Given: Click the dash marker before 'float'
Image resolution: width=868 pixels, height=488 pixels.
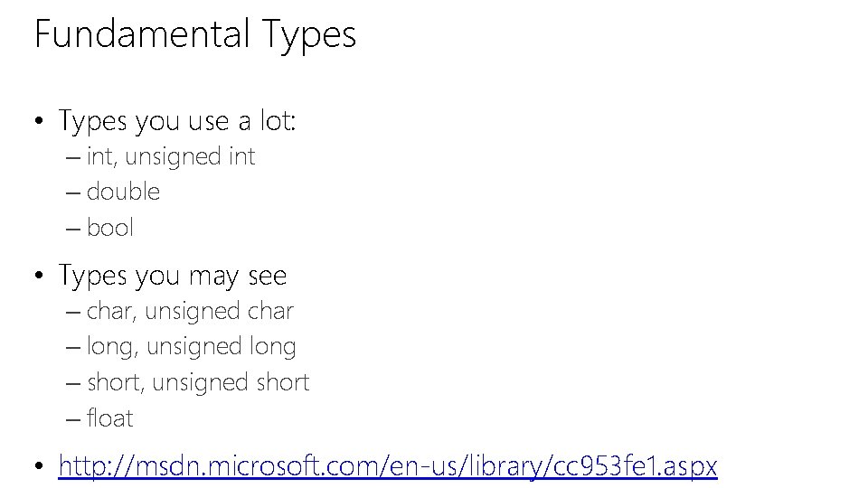Looking at the screenshot, I should click(x=73, y=420).
